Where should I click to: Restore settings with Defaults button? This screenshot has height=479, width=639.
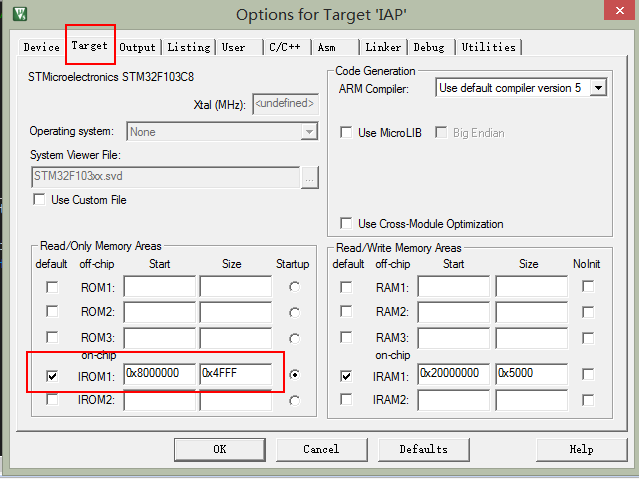(424, 449)
